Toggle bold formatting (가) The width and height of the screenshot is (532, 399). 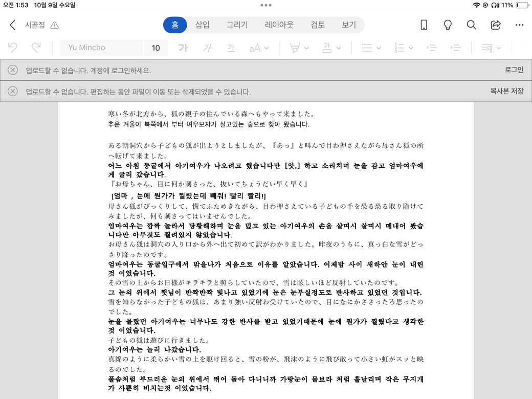tap(183, 48)
